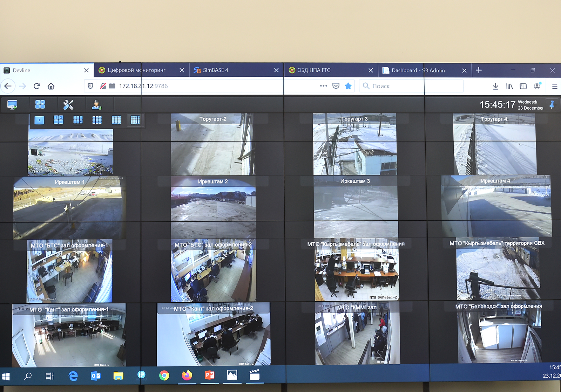This screenshot has width=561, height=392.
Task: Toggle the blue pin icon beside clock
Action: (x=552, y=105)
